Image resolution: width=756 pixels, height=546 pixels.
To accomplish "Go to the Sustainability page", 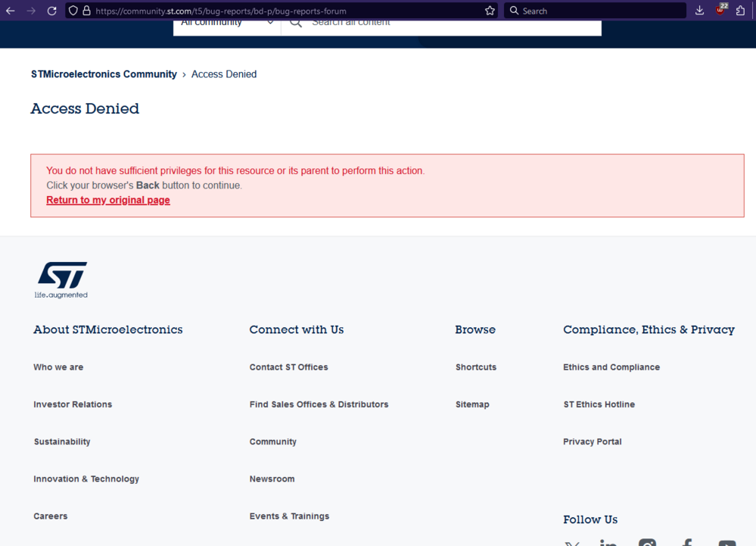I will 62,441.
